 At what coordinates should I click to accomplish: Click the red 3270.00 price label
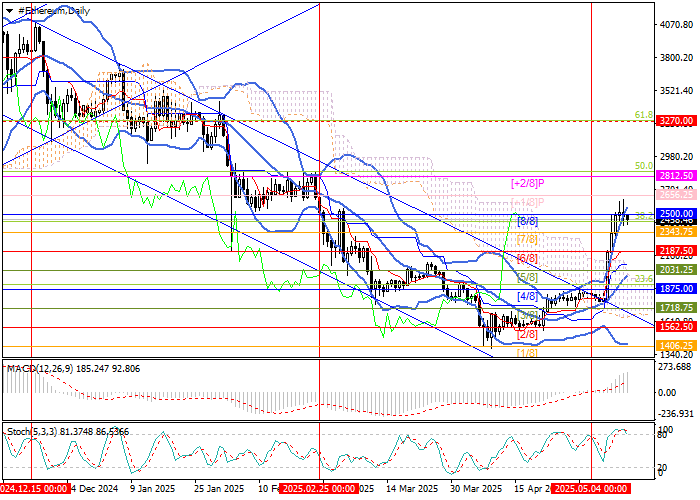coord(676,121)
